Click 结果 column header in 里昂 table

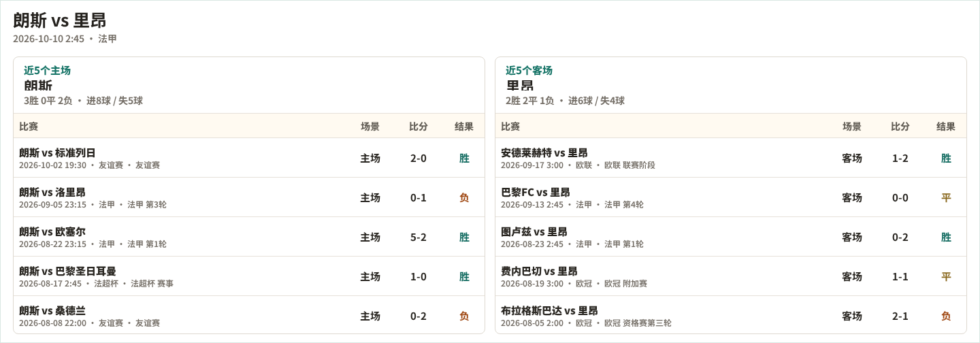946,126
